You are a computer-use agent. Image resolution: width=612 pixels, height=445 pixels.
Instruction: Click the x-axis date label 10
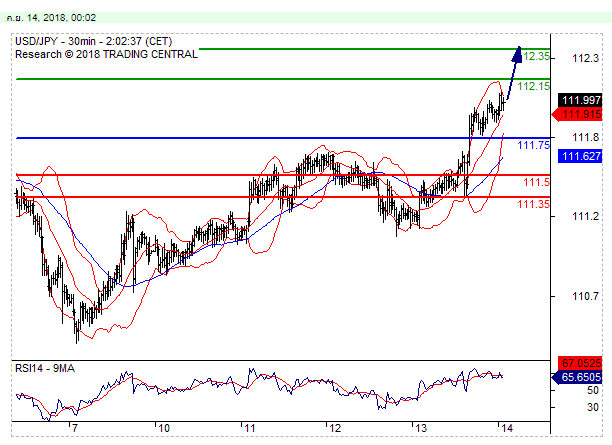click(164, 428)
